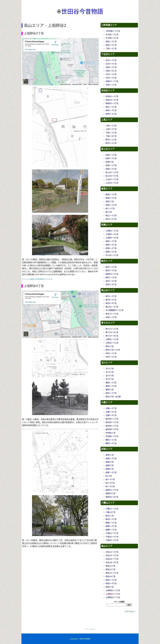The width and height of the screenshot is (160, 644).
Task: Open sidebar link 岡本3丁目・砧公園
Action: click(113, 397)
